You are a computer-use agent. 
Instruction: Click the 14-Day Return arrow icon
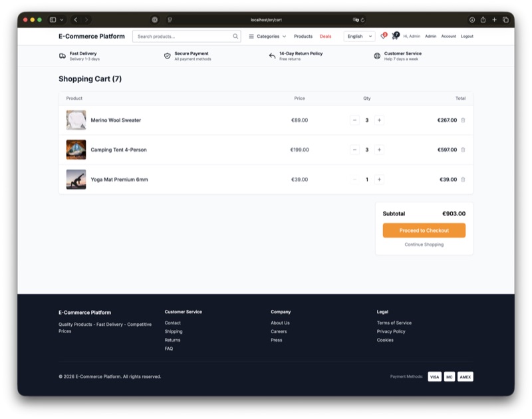pyautogui.click(x=272, y=56)
